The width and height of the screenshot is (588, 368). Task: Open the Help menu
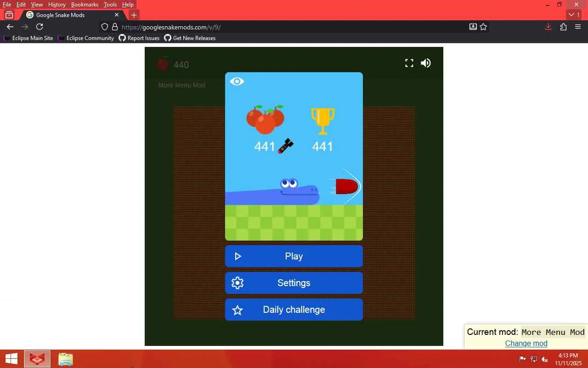tap(128, 5)
